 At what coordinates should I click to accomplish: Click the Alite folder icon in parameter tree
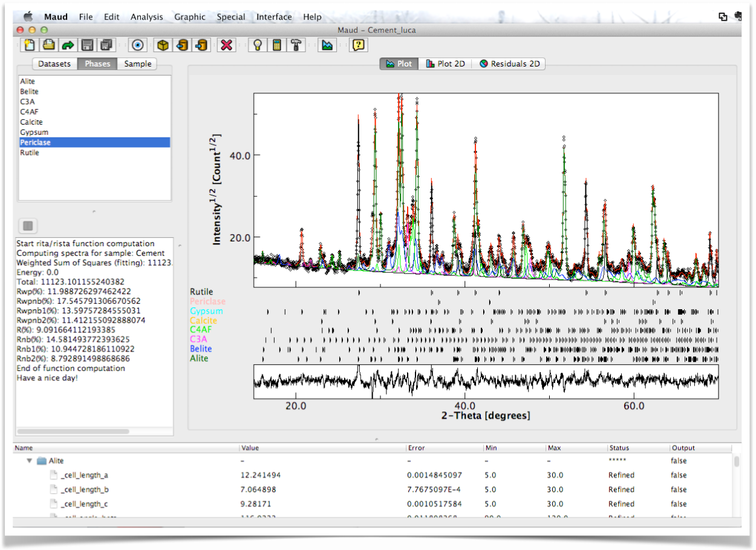[42, 461]
